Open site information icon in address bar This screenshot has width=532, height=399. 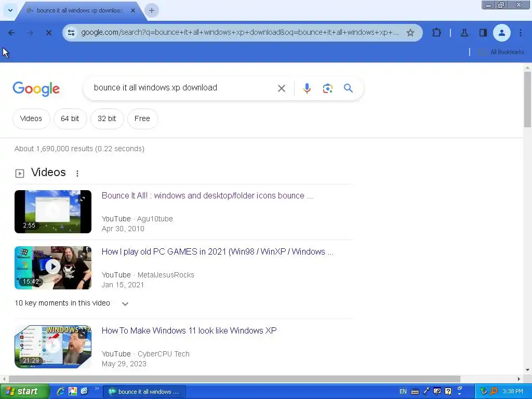[x=71, y=33]
